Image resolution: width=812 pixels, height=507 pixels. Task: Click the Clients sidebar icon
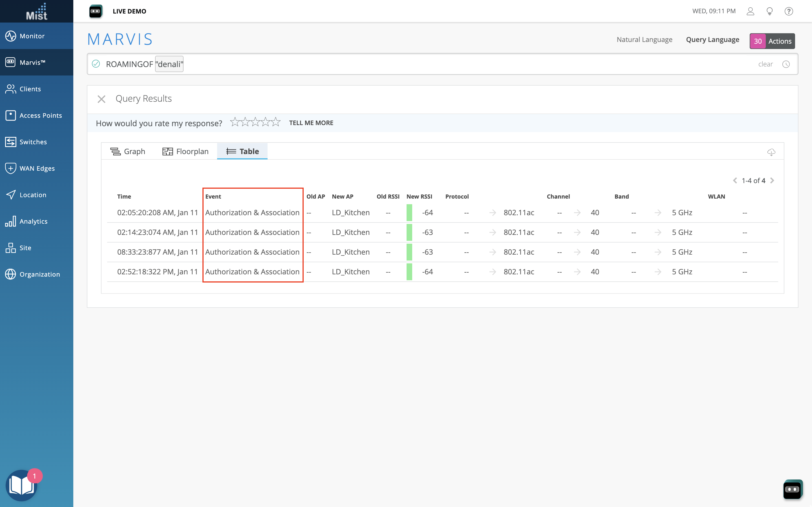pos(11,89)
